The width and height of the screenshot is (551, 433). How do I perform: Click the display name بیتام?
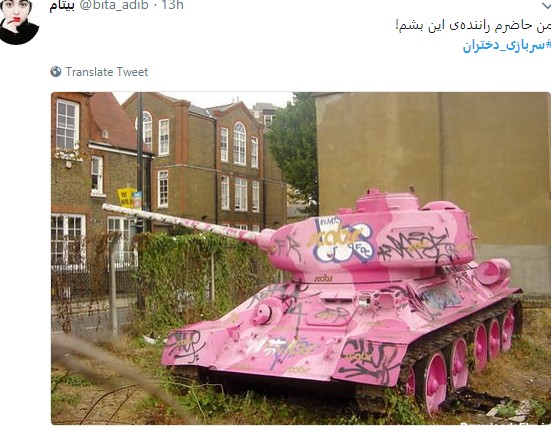tap(62, 6)
